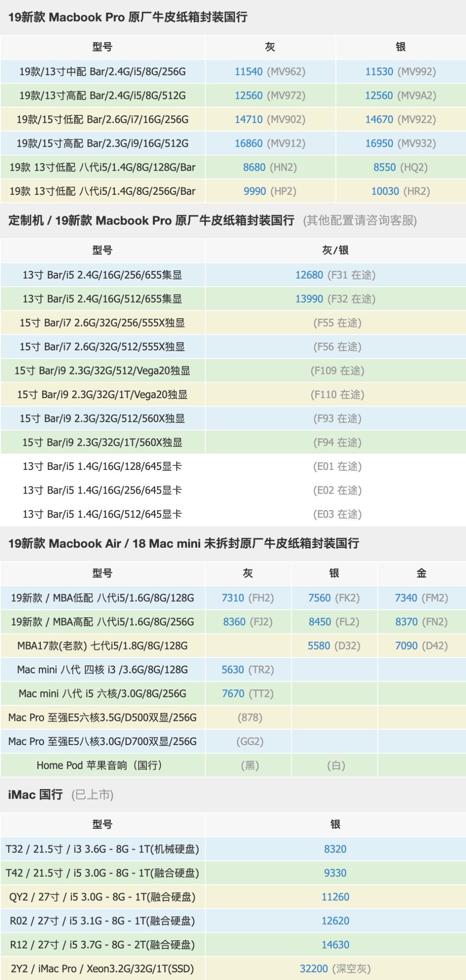This screenshot has height=980, width=466.
Task: Click row Home Pod 苹果音响（国行）
Action: pos(233,766)
